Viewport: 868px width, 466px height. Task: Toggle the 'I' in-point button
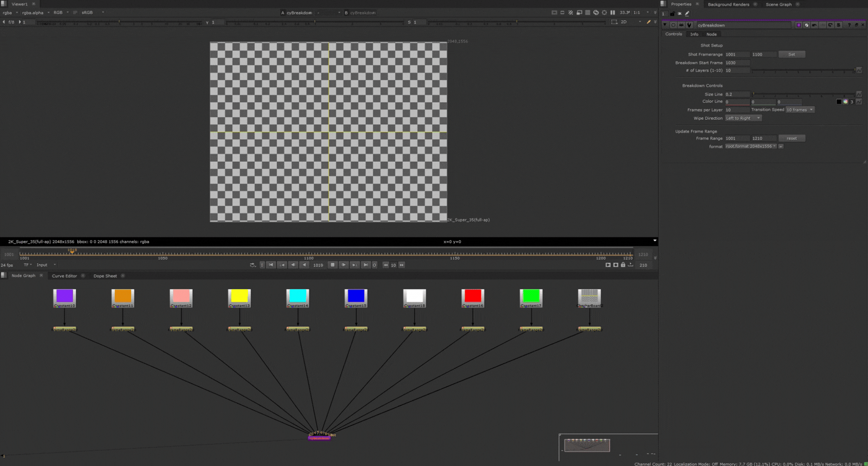coord(262,265)
